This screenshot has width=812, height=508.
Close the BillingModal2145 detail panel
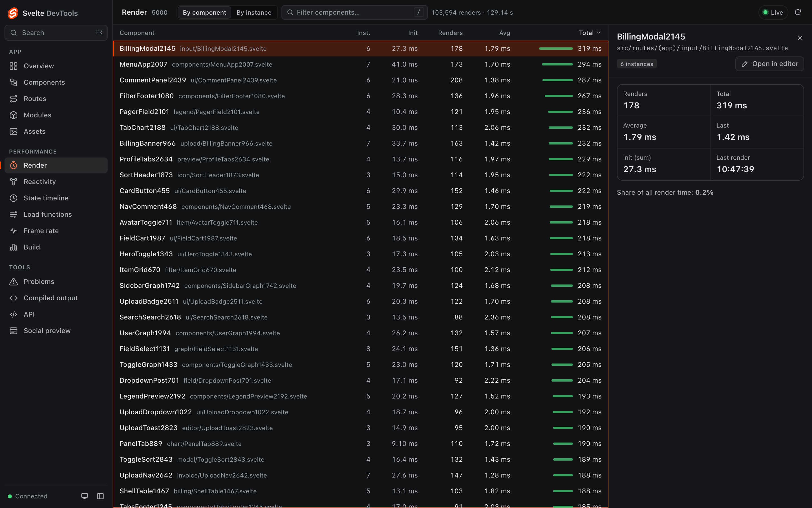pos(800,38)
